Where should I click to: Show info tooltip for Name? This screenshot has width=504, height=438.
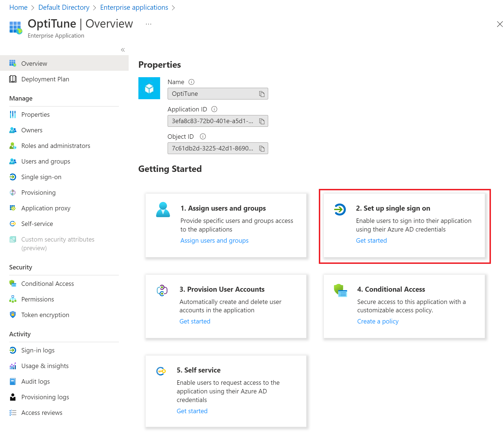pos(191,82)
